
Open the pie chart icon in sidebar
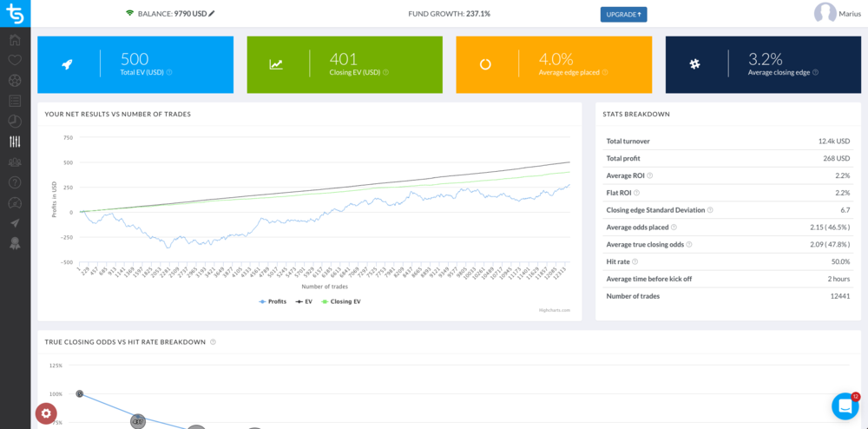click(15, 122)
